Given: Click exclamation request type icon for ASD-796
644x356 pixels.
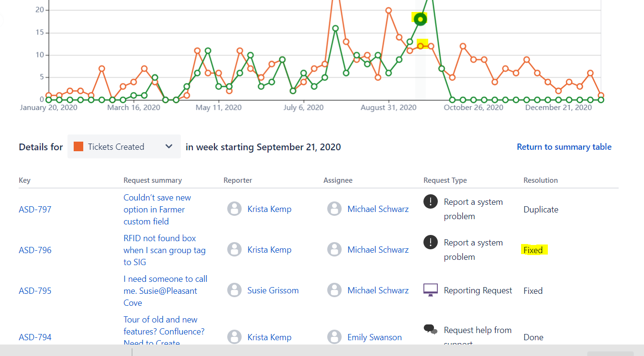Looking at the screenshot, I should point(431,242).
